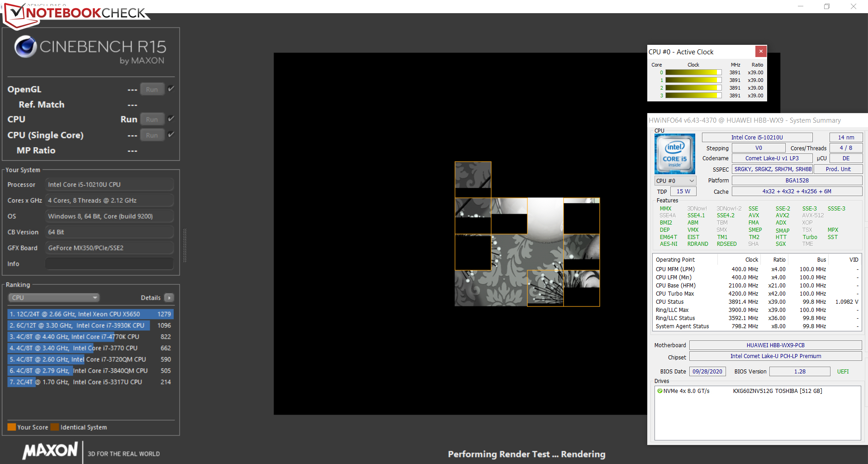Screen dimensions: 868x464
Task: Click the HUAWEI HBB-WX9-PCB motherboard field
Action: [775, 345]
